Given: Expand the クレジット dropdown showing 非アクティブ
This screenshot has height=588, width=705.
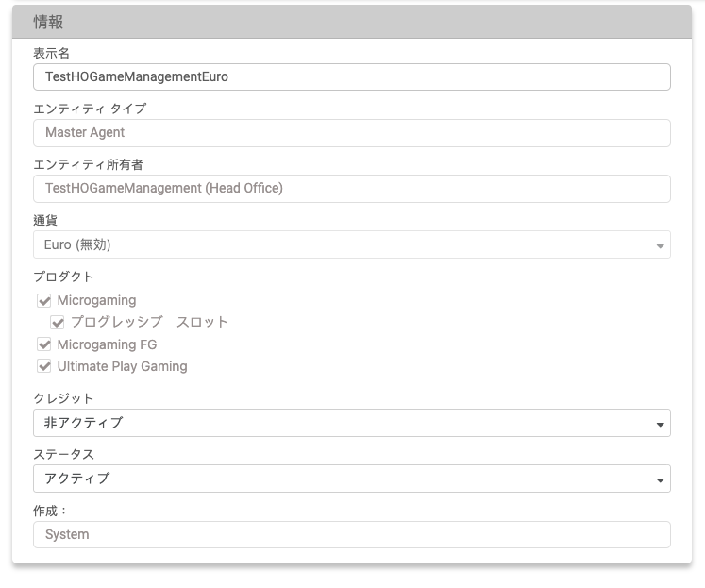Looking at the screenshot, I should tap(351, 423).
